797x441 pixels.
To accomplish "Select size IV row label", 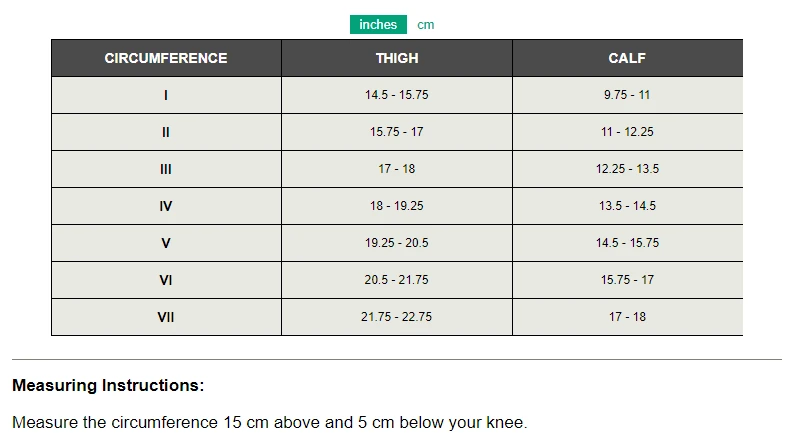I will click(x=166, y=206).
